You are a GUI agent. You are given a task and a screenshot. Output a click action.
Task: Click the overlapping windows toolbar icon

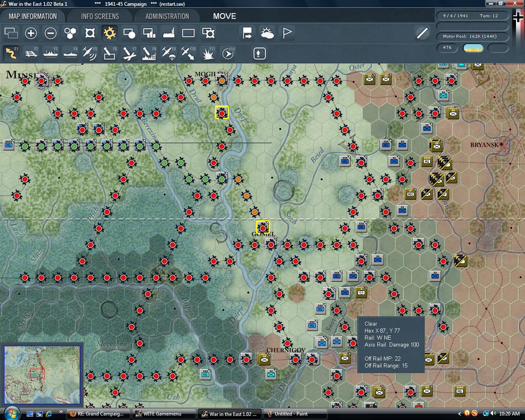click(x=11, y=33)
